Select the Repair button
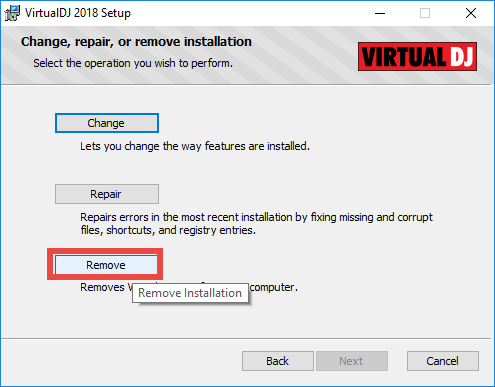 pos(107,194)
